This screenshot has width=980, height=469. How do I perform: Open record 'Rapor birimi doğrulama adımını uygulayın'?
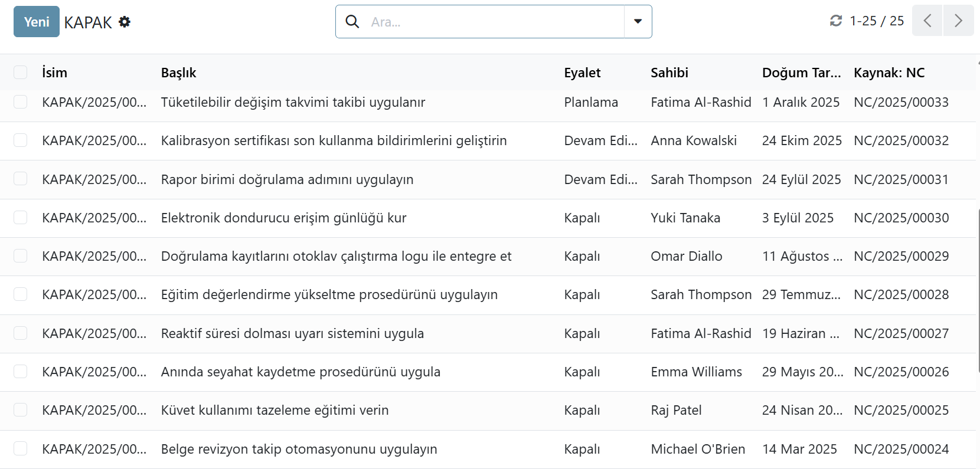(x=287, y=179)
